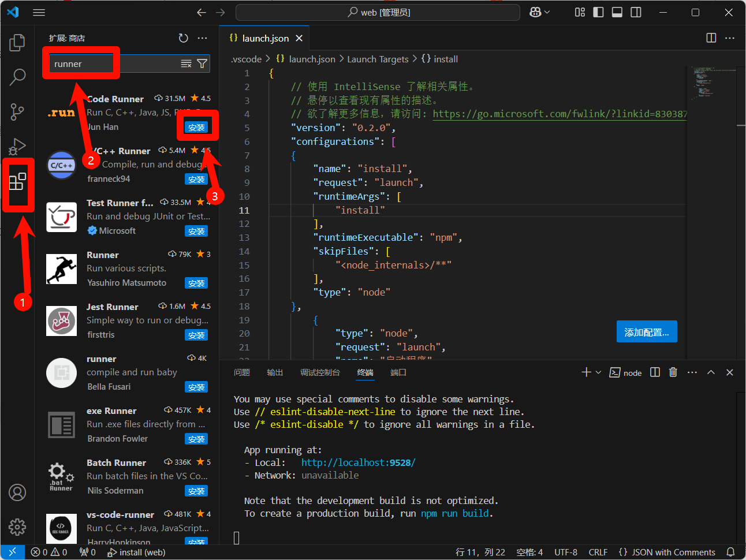Open the Explorer view in activity bar

coord(17,43)
